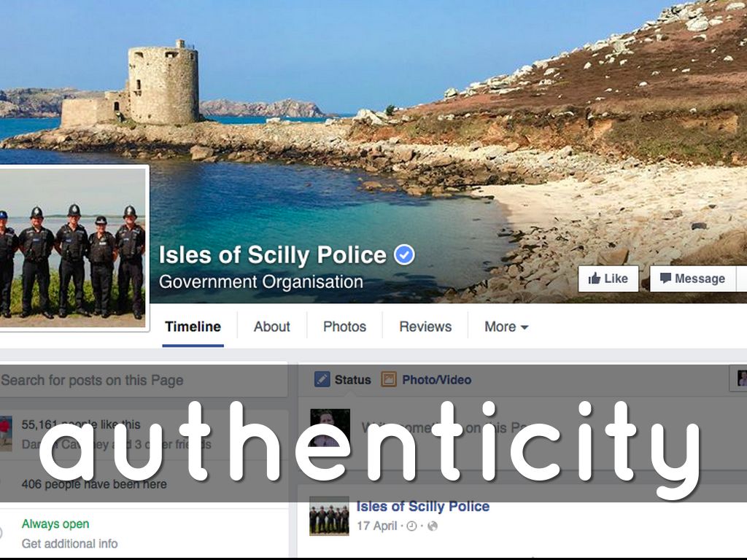Like the Isles of Scilly Police page
Screen dimensions: 747x560
[x=608, y=279]
